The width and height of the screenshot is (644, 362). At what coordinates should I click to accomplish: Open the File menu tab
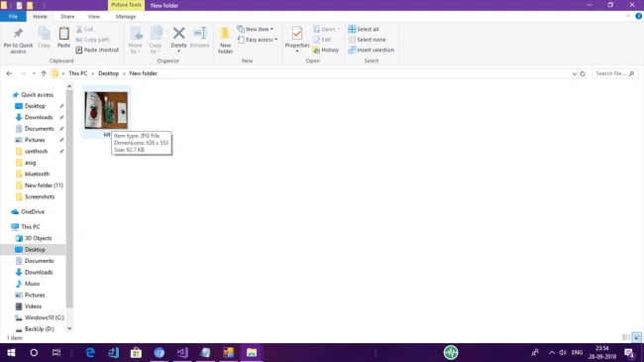pyautogui.click(x=13, y=17)
